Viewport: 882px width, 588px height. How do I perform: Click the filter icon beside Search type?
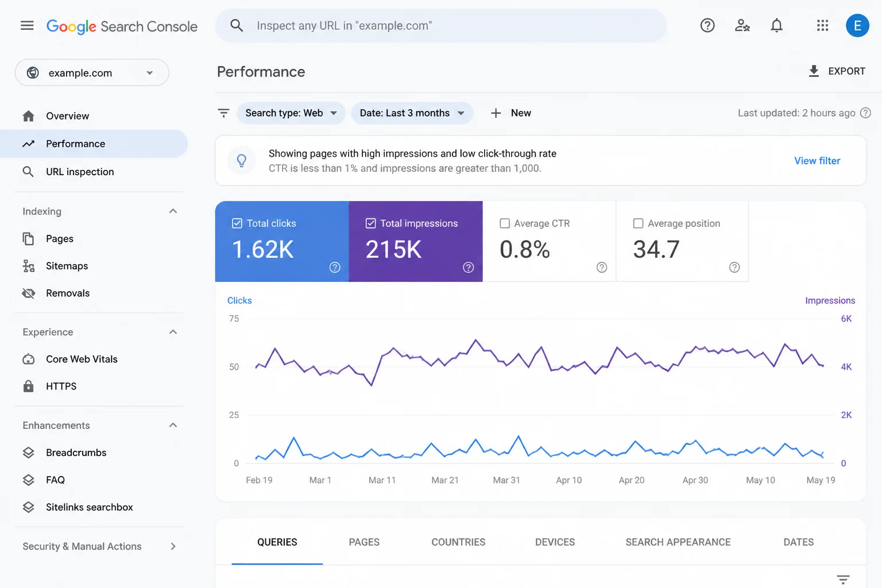224,113
